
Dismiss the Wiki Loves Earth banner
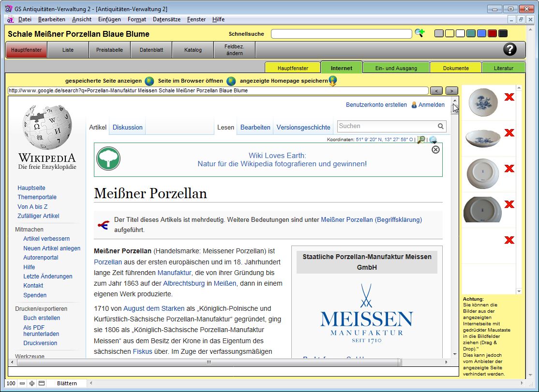(435, 150)
